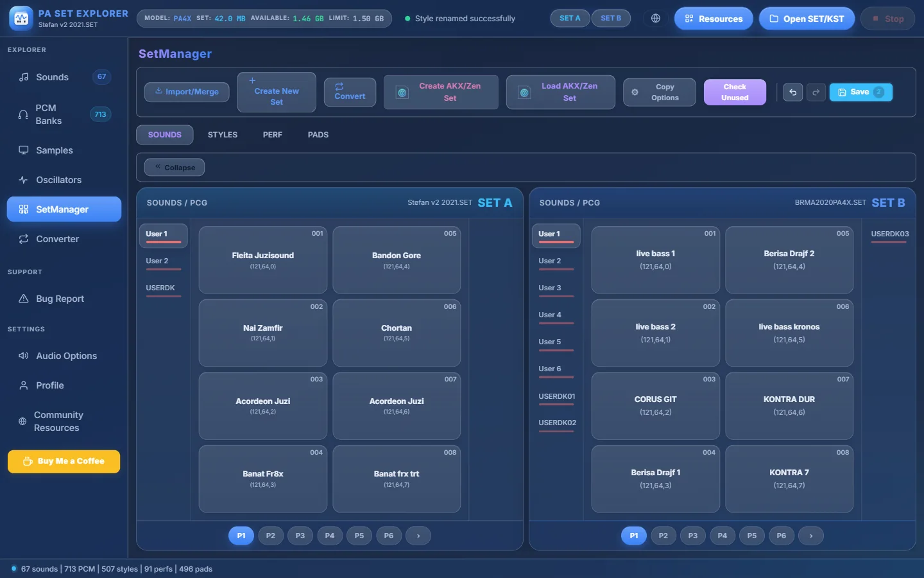The height and width of the screenshot is (578, 924).
Task: Open Oscillators in the sidebar
Action: 64,180
